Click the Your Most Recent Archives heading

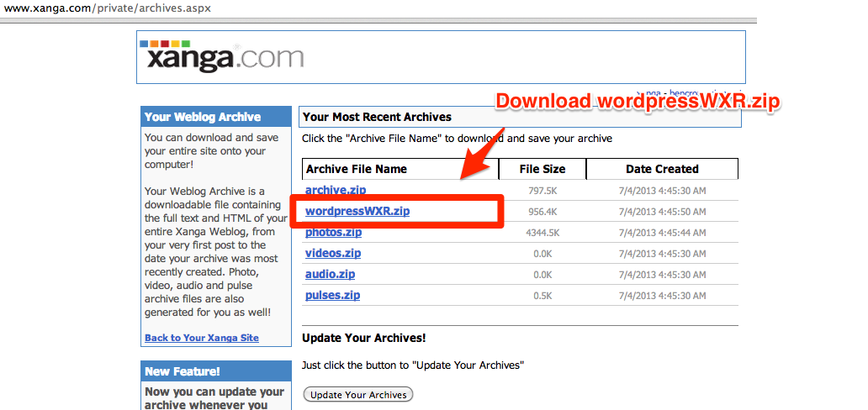pos(377,117)
